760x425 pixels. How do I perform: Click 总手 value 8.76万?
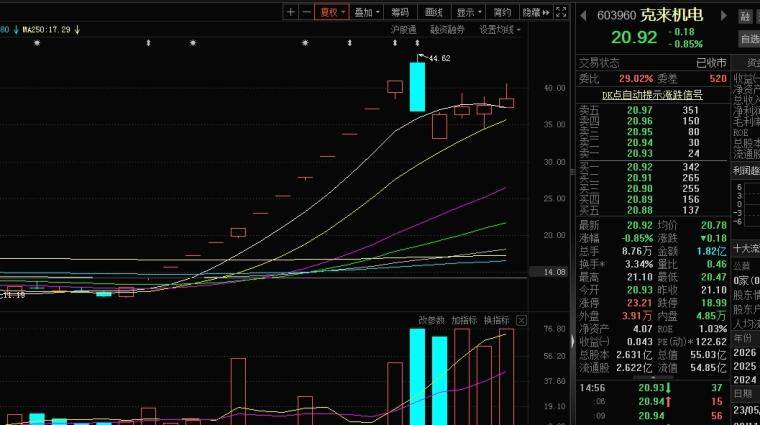tap(637, 251)
